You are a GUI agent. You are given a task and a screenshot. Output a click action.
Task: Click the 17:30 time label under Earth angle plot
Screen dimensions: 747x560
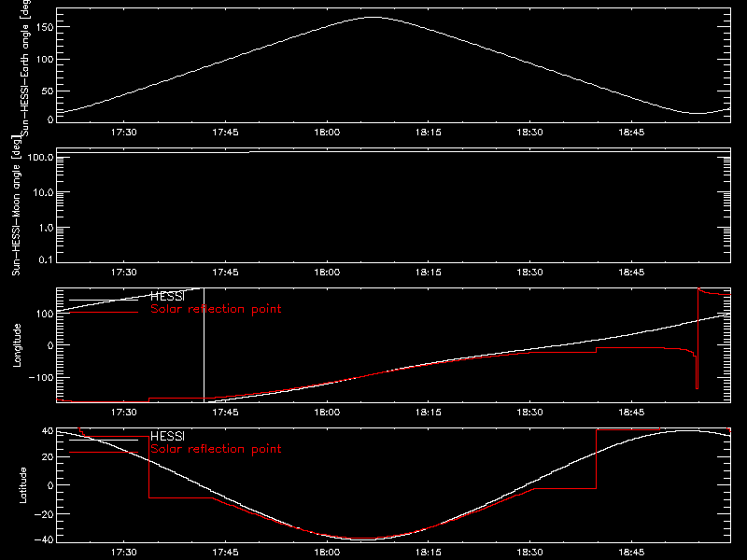tap(124, 132)
